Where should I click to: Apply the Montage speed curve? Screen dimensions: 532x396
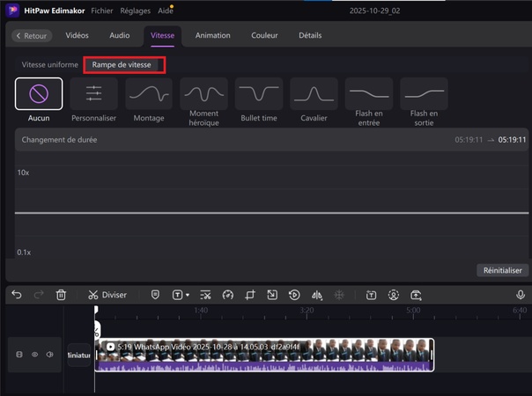(x=148, y=92)
